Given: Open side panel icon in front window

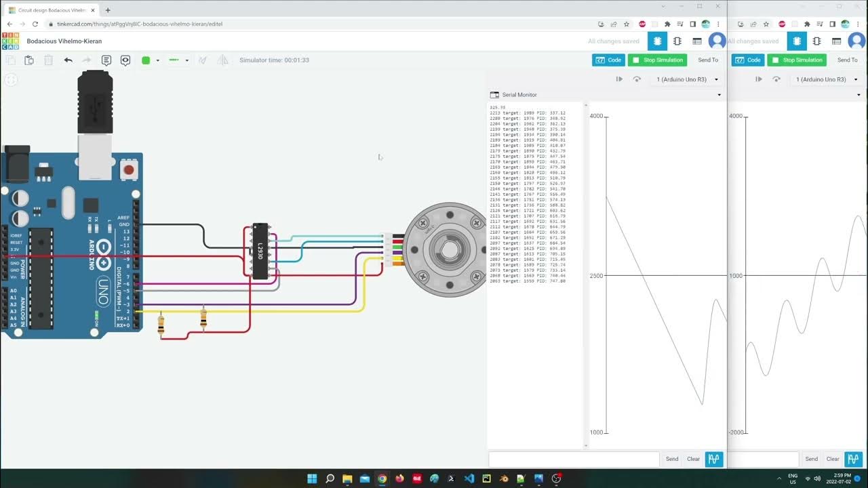Looking at the screenshot, I should [x=692, y=24].
